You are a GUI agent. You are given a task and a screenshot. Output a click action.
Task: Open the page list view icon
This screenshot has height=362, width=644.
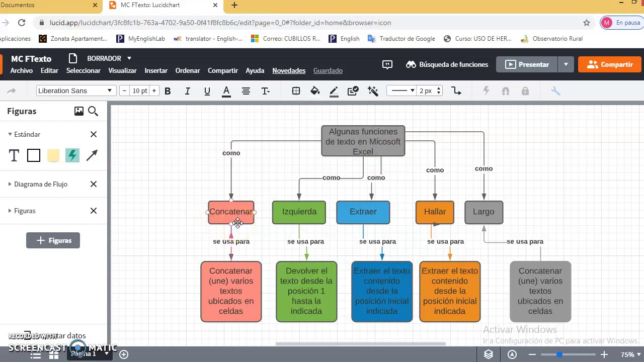tap(35, 354)
